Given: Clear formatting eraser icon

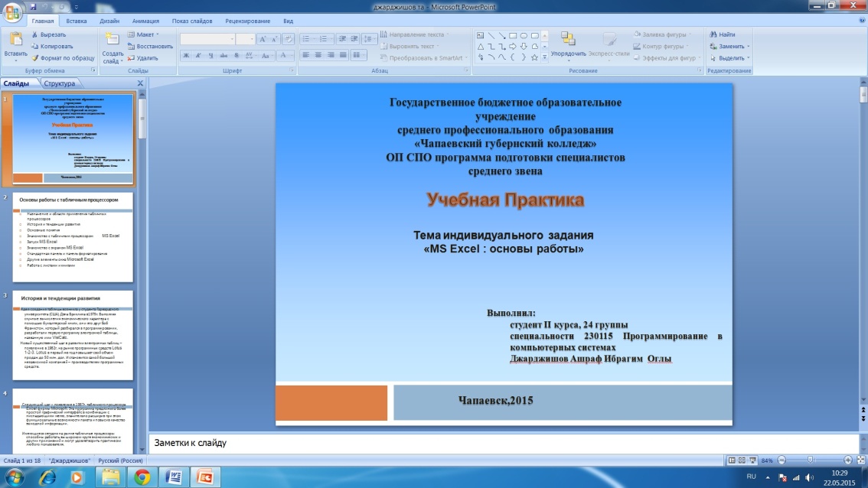Looking at the screenshot, I should tap(288, 39).
